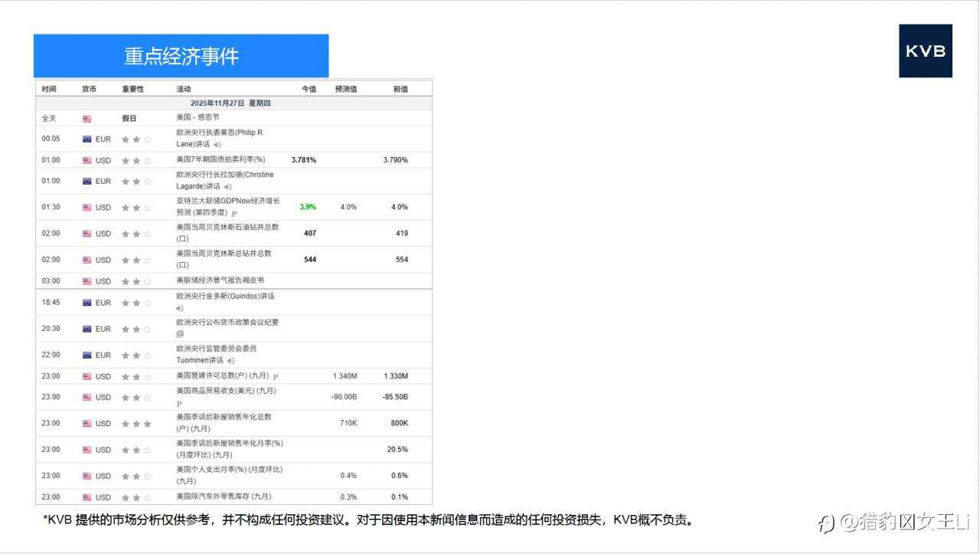
Task: Click the 20:30 time cell
Action: [x=51, y=329]
